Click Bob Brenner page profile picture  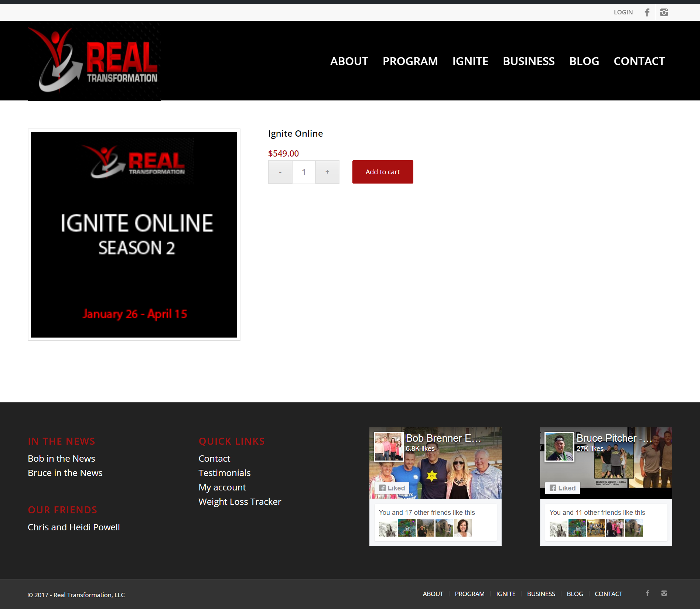click(389, 447)
